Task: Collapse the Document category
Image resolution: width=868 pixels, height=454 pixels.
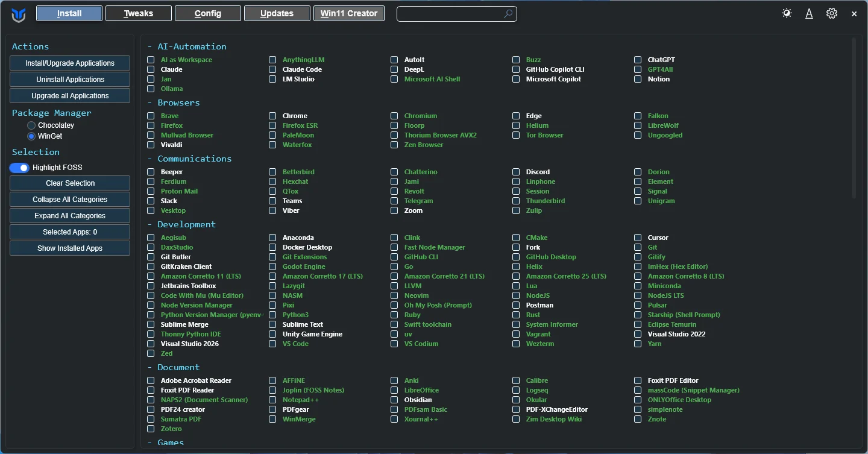Action: pyautogui.click(x=174, y=367)
